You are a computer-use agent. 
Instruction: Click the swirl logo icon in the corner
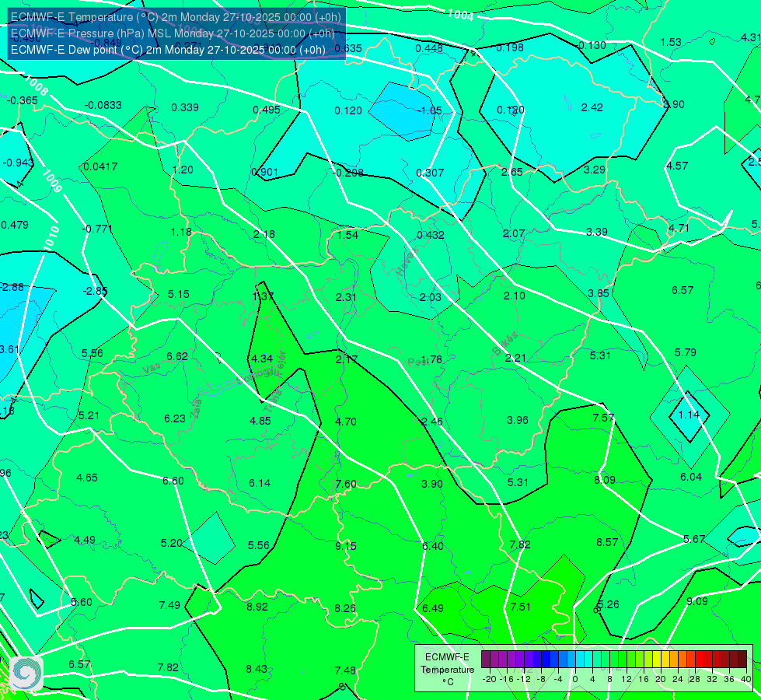[26, 674]
